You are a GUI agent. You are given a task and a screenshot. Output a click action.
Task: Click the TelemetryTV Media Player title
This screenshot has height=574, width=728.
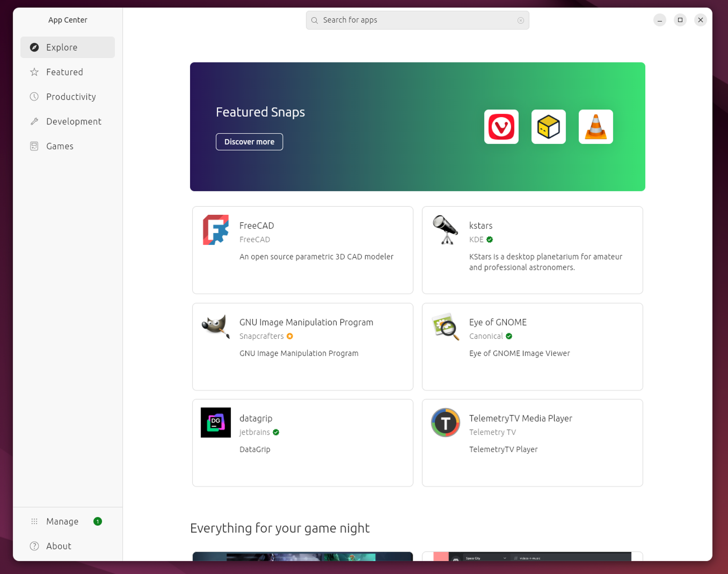[520, 418]
